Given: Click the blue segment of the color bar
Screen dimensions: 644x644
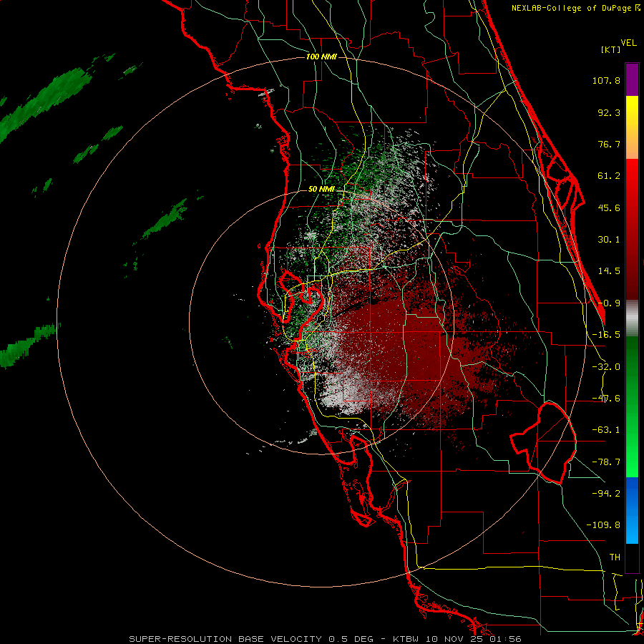Looking at the screenshot, I should click(632, 510).
